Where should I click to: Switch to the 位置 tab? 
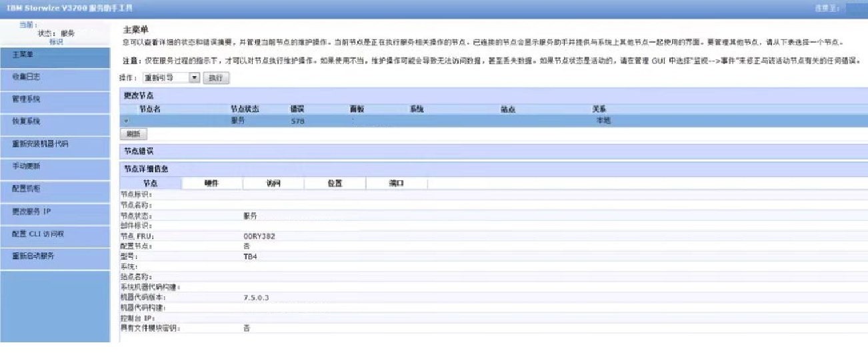(335, 184)
